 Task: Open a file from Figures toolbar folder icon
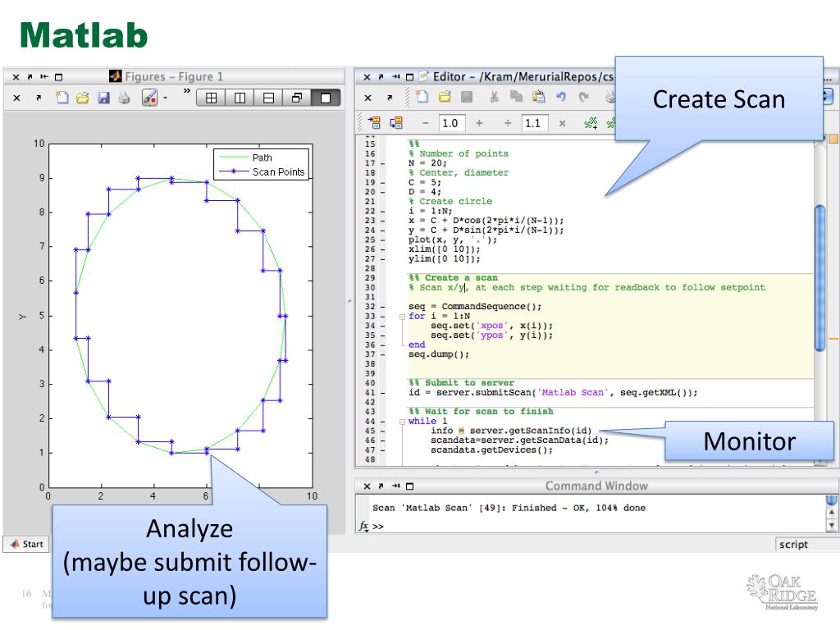pos(83,98)
